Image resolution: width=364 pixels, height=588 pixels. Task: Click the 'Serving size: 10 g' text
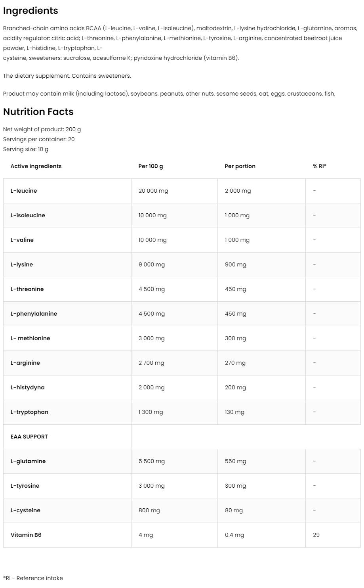tap(26, 149)
